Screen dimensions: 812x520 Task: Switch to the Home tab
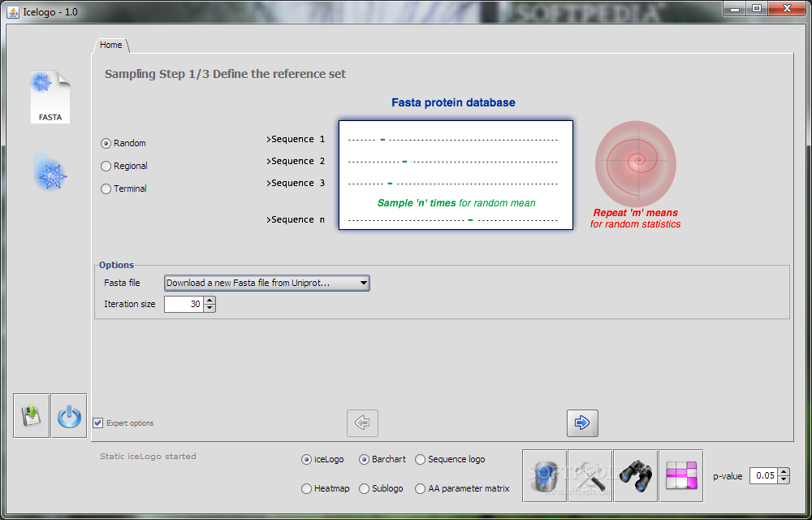[110, 45]
